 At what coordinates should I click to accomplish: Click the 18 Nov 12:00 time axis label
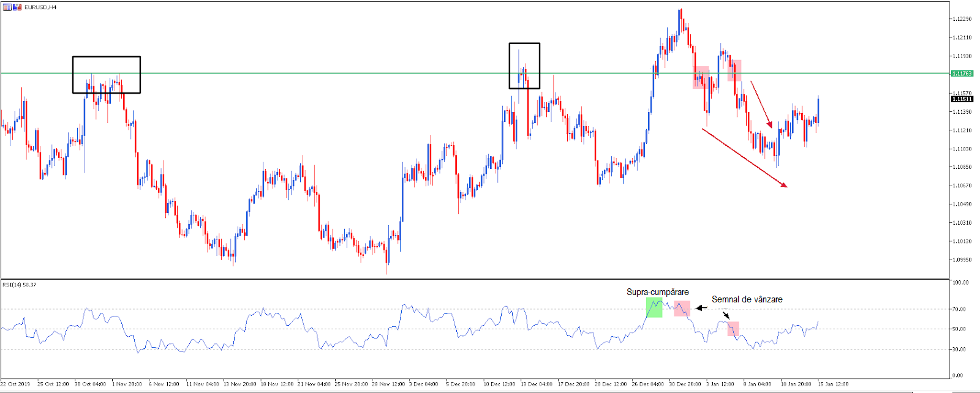tap(277, 384)
